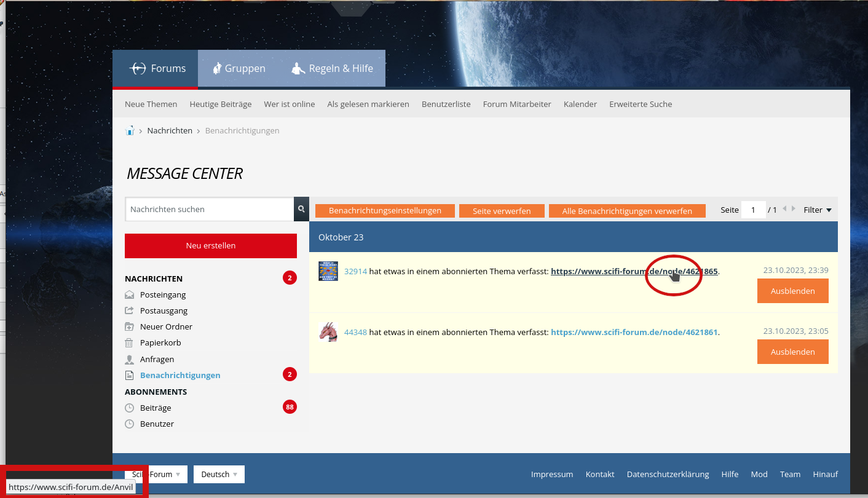
Task: Open Datenschutzerklärung footer link
Action: click(x=668, y=474)
